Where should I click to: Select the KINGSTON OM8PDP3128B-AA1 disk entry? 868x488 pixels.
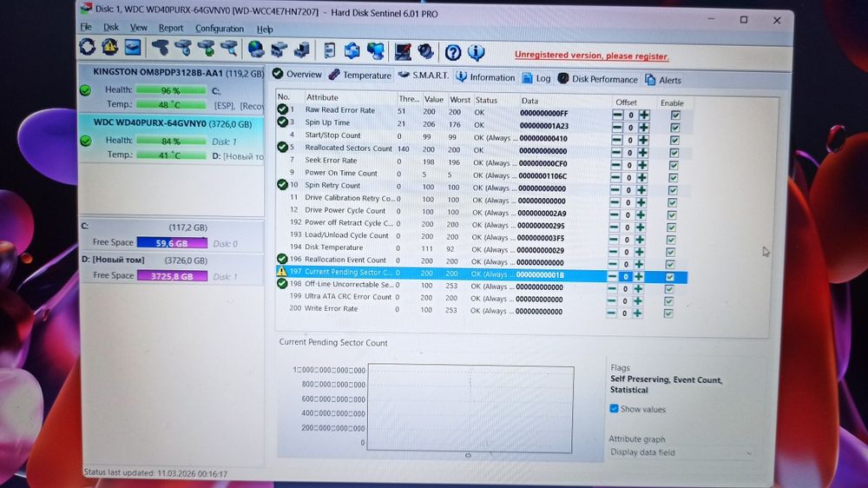tap(172, 88)
